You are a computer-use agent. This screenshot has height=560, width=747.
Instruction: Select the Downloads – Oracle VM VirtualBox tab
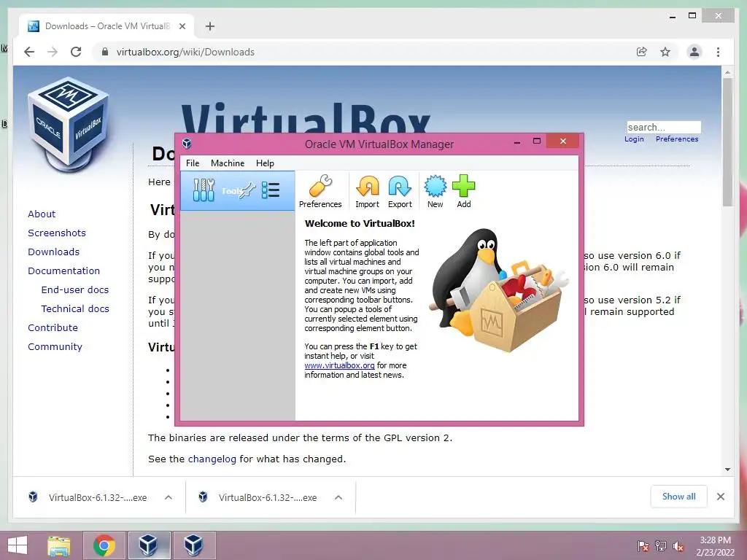[x=107, y=26]
